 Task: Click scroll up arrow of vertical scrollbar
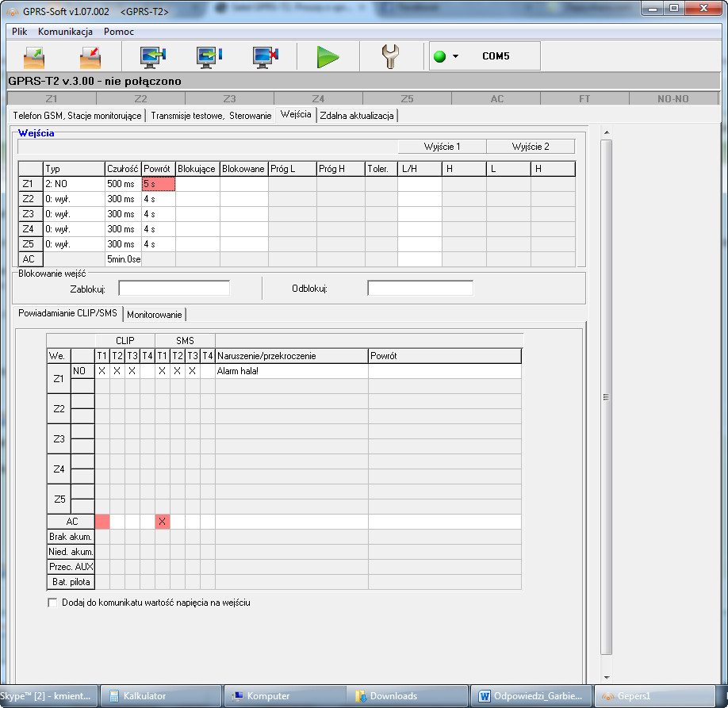tap(607, 132)
